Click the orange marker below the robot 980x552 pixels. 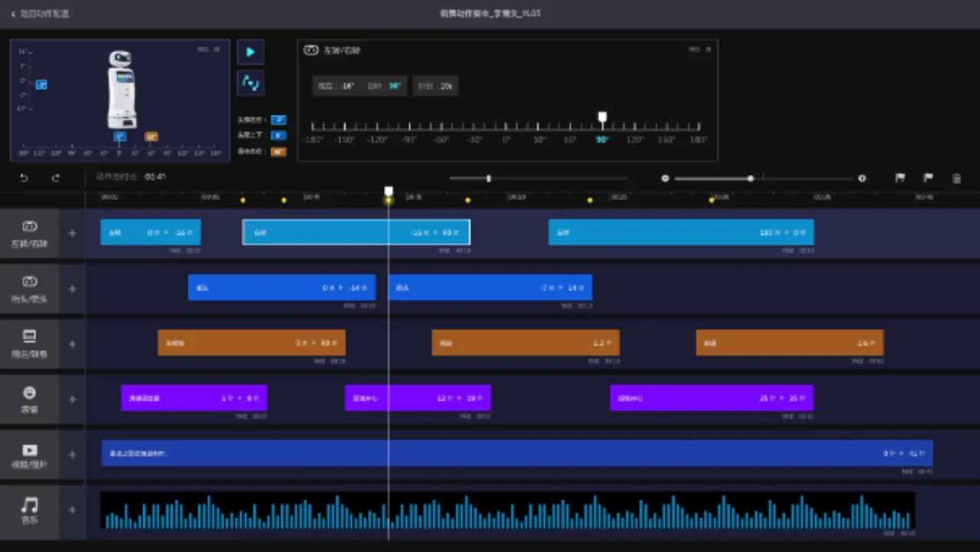pyautogui.click(x=151, y=136)
